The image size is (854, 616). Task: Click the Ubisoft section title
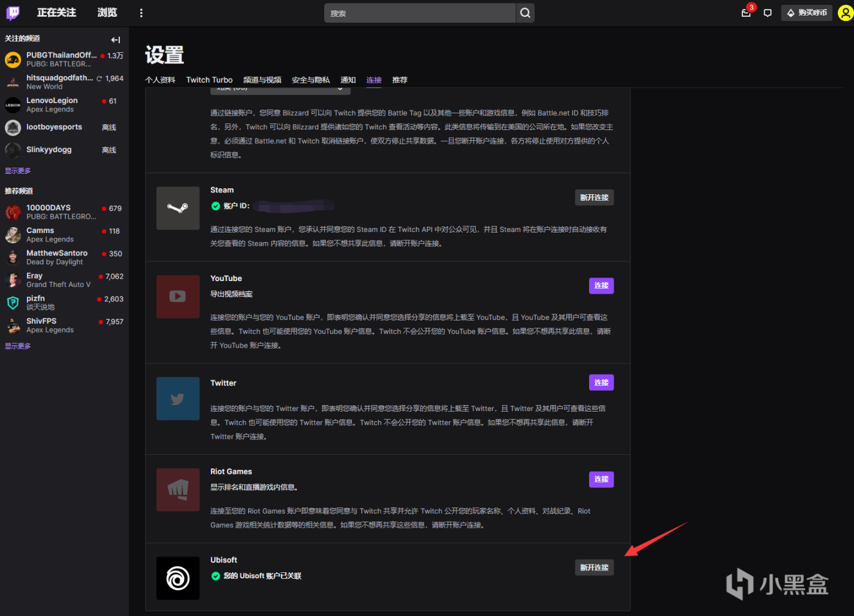(224, 560)
